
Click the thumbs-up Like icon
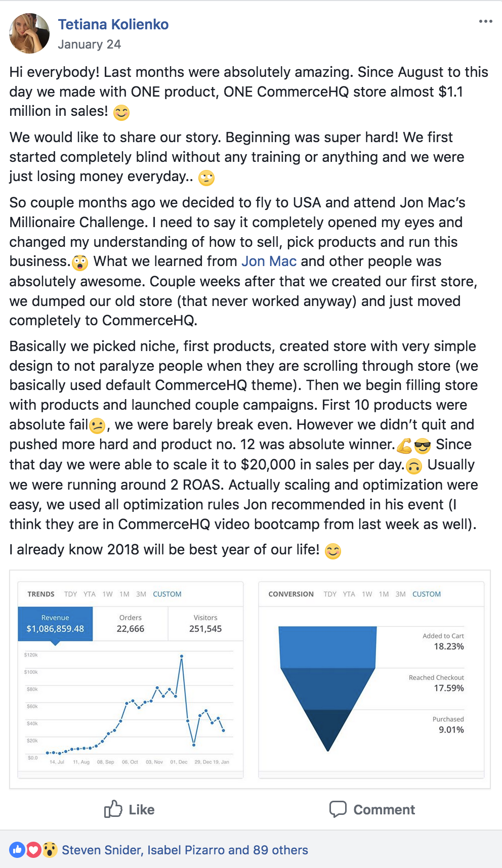click(113, 809)
